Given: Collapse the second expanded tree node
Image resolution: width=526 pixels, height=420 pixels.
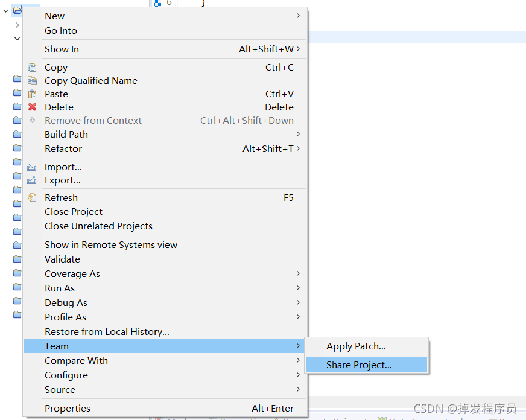Looking at the screenshot, I should pyautogui.click(x=17, y=39).
